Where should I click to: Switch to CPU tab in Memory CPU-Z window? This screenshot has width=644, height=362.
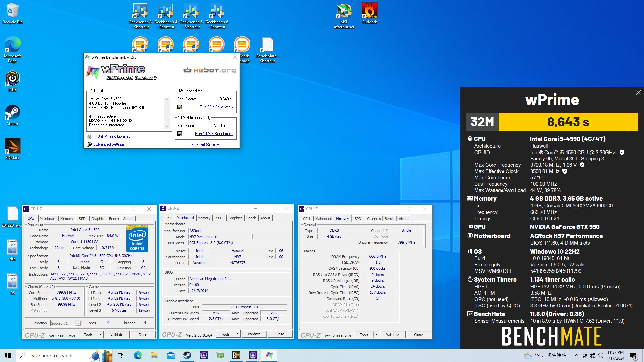[306, 219]
